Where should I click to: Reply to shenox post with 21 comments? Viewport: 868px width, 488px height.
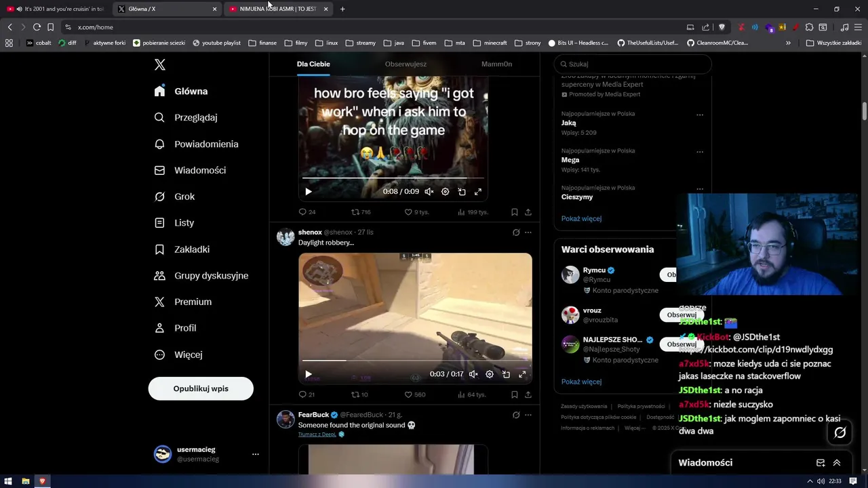pos(307,394)
